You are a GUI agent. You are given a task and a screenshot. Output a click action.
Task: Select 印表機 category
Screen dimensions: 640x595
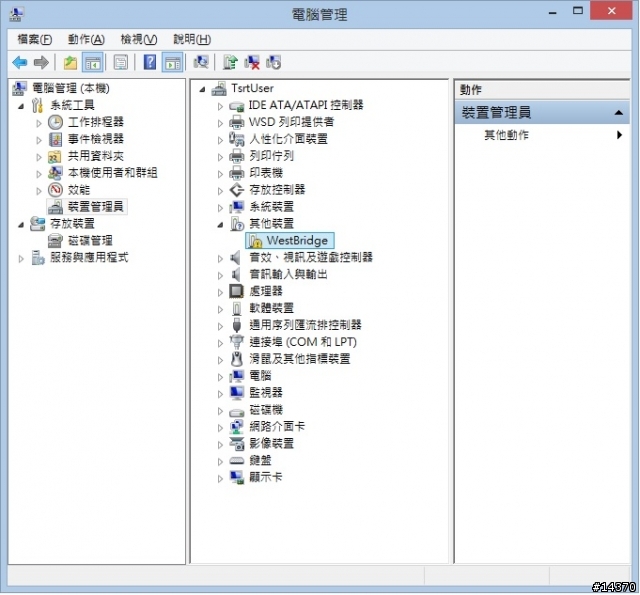pyautogui.click(x=266, y=173)
